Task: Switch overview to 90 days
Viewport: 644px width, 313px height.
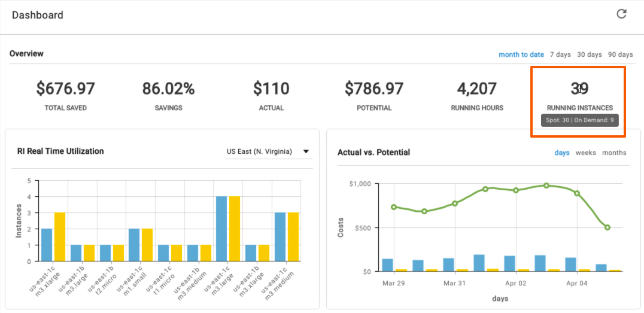Action: [x=620, y=54]
